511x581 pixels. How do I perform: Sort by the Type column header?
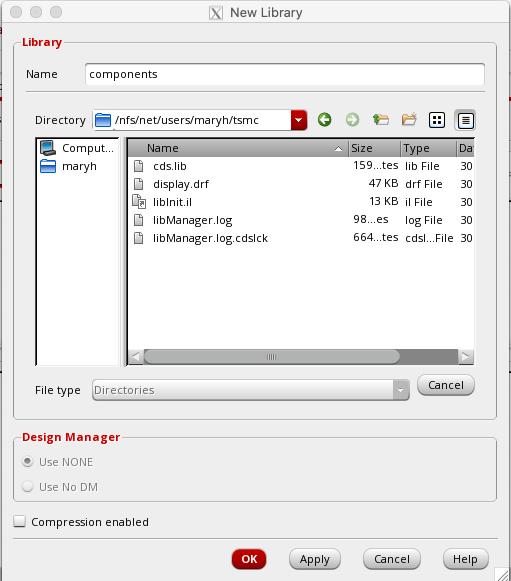(x=428, y=148)
